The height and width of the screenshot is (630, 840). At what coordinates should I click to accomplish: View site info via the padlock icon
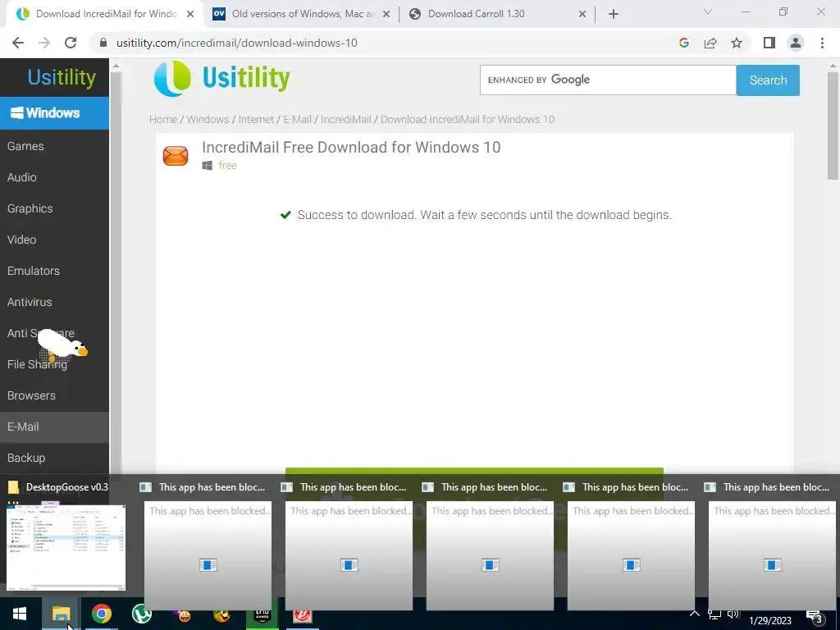(103, 43)
